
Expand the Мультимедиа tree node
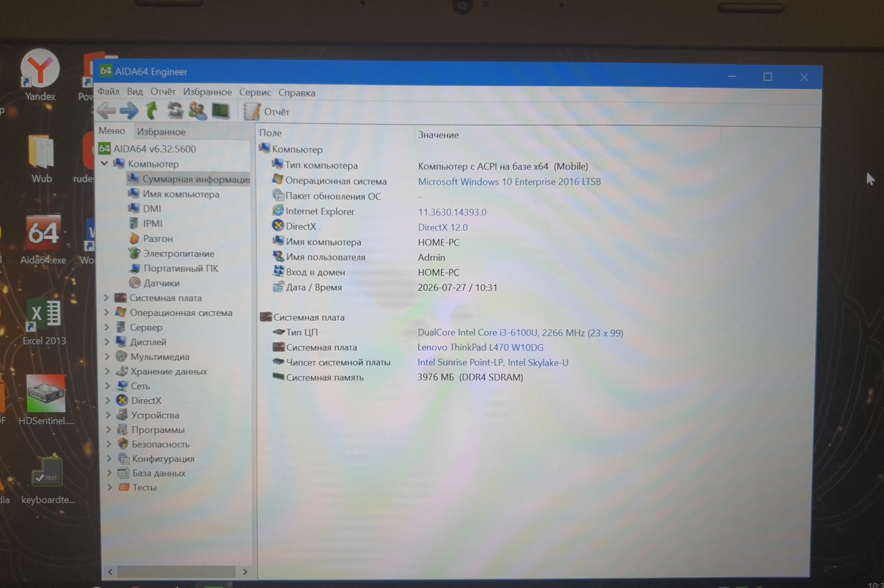pyautogui.click(x=107, y=357)
